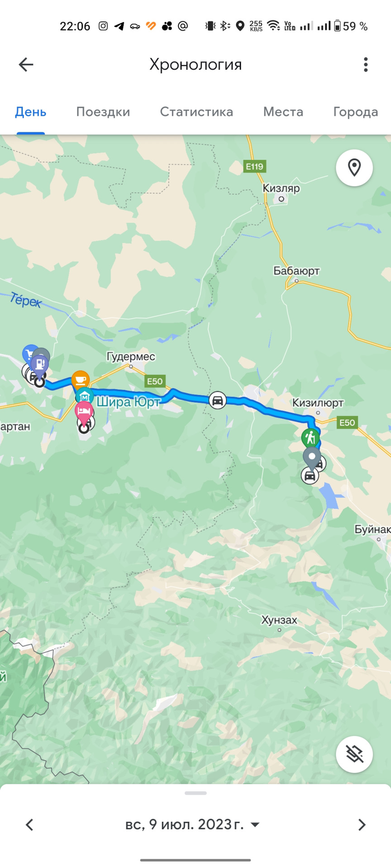
Task: Tap the green hiking marker near Кизилюрт
Action: pyautogui.click(x=310, y=438)
